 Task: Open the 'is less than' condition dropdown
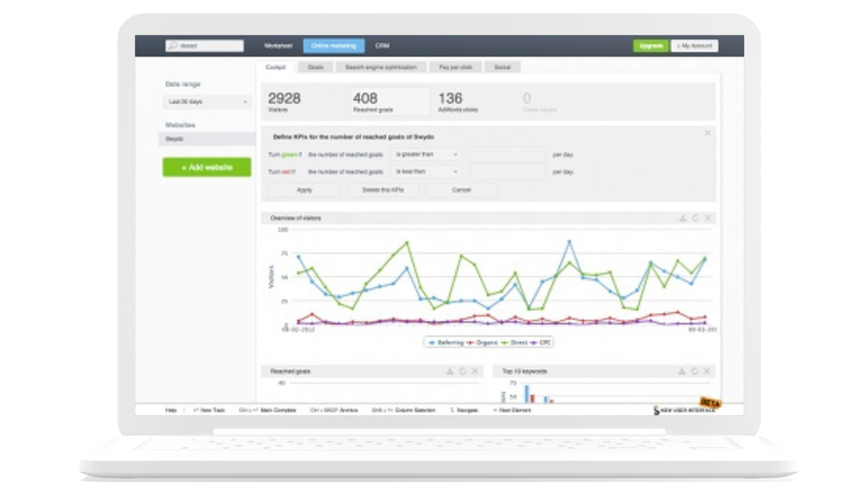[426, 172]
